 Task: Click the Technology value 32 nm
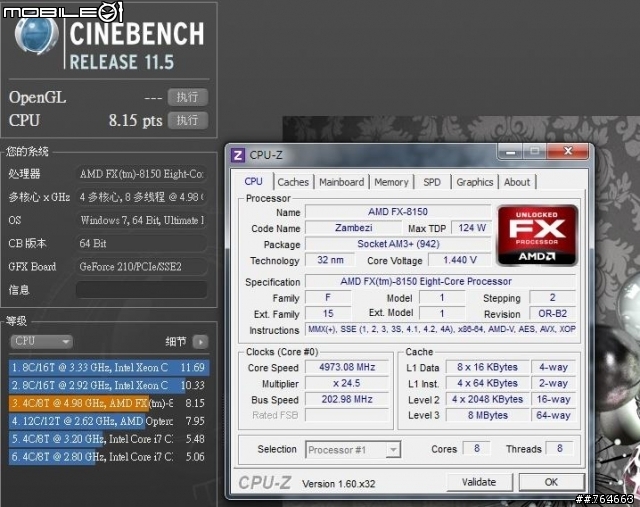coord(330,260)
